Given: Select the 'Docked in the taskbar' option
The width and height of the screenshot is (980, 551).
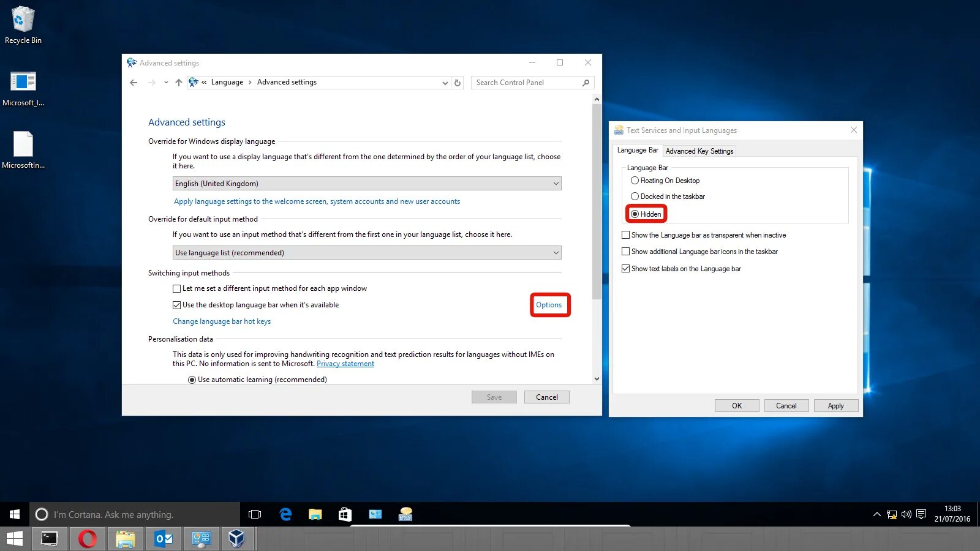Looking at the screenshot, I should coord(635,197).
